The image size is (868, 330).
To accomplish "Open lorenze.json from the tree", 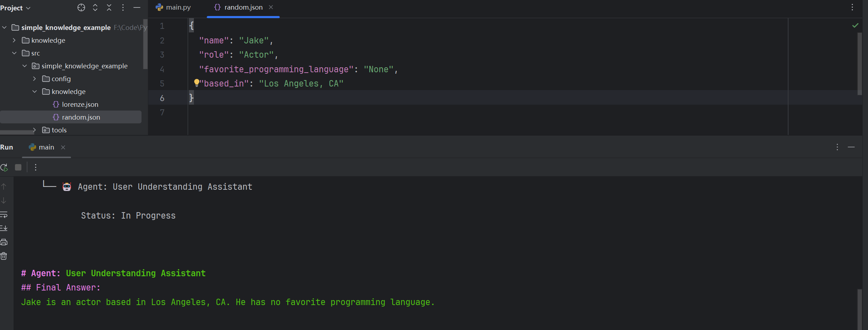I will coord(80,104).
